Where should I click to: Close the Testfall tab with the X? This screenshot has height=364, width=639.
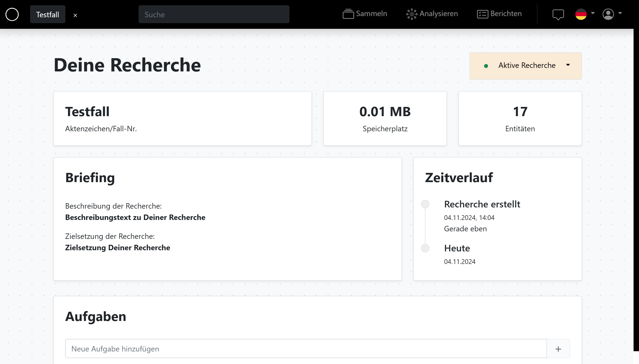tap(75, 15)
